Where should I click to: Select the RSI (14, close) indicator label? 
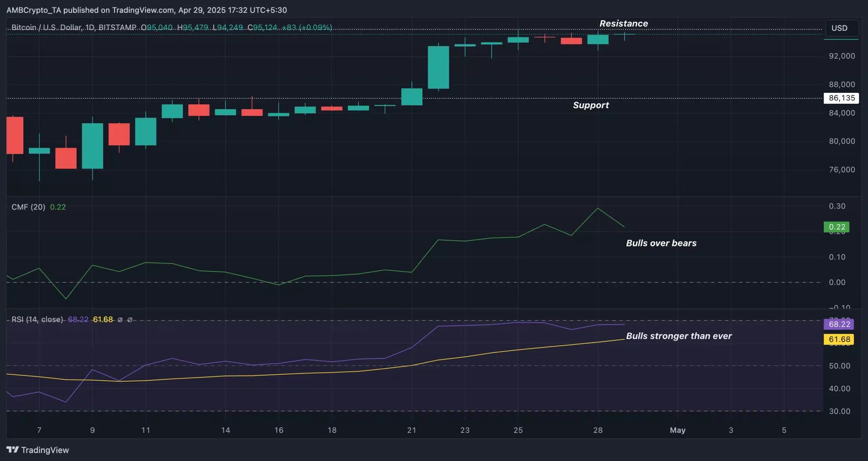pyautogui.click(x=37, y=320)
